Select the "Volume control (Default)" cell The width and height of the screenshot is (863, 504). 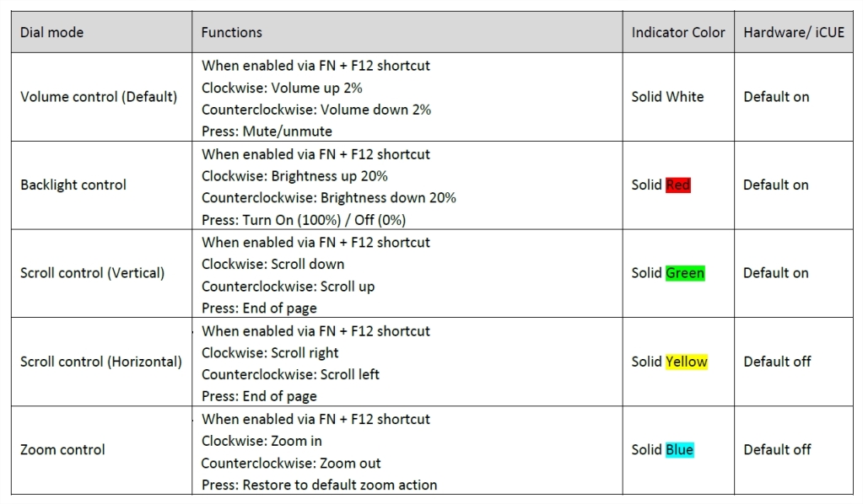pyautogui.click(x=99, y=97)
